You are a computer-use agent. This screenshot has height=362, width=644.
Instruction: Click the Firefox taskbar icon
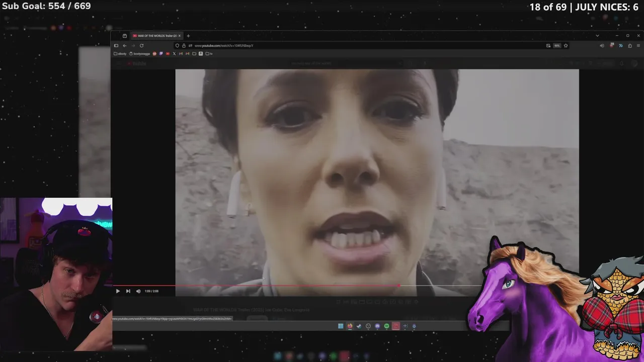click(350, 326)
